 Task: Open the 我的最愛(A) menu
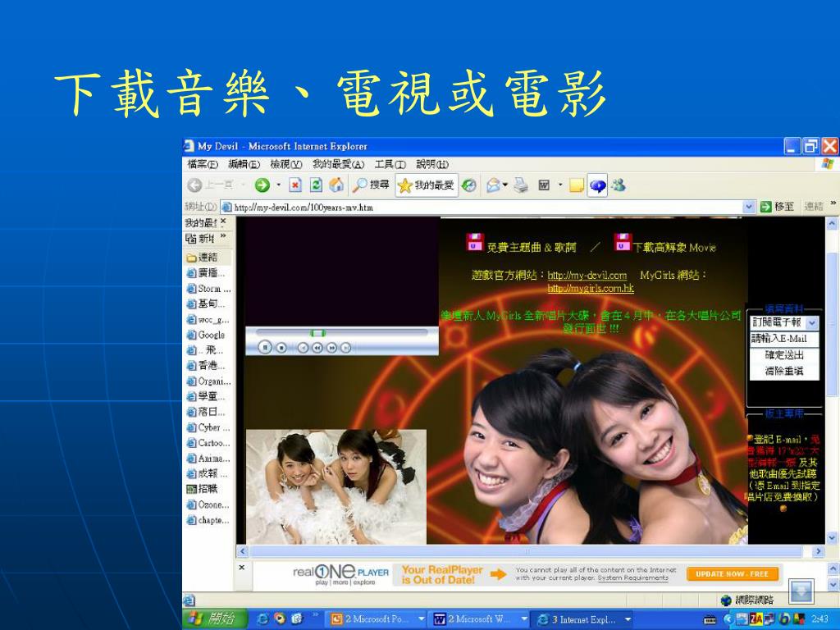(x=338, y=164)
